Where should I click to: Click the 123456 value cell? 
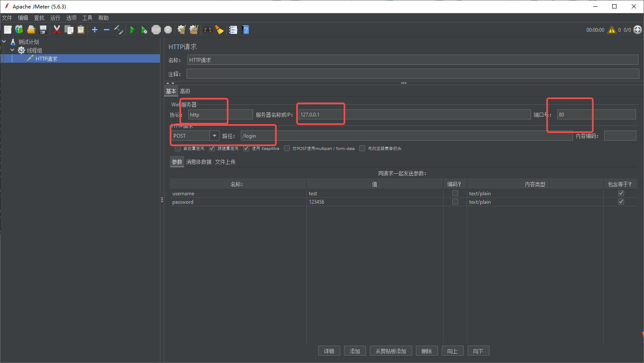tap(375, 202)
